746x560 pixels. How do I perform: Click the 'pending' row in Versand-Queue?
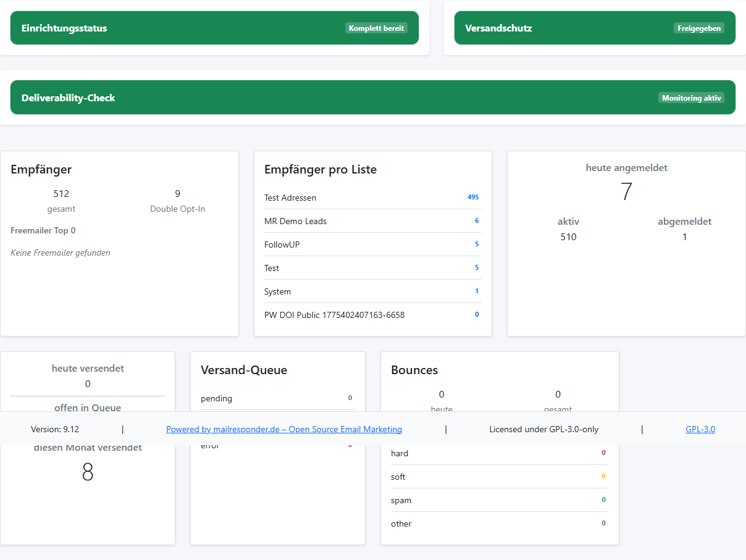217,398
